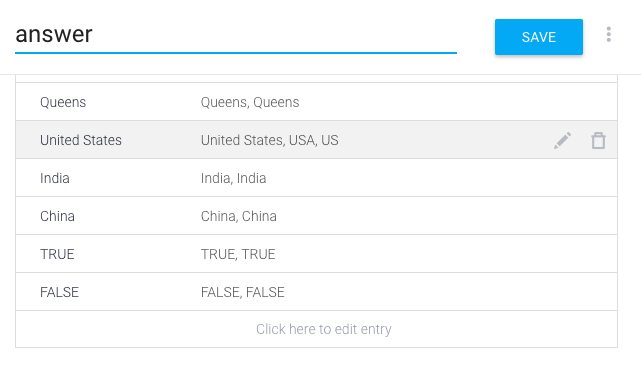Open the 'India, India' synonyms cell
Image resolution: width=641 pixels, height=373 pixels.
233,178
